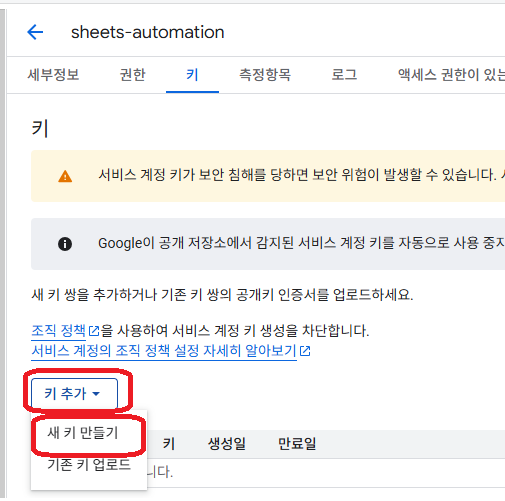The width and height of the screenshot is (505, 501).
Task: Switch to the 로그 tab
Action: (344, 75)
